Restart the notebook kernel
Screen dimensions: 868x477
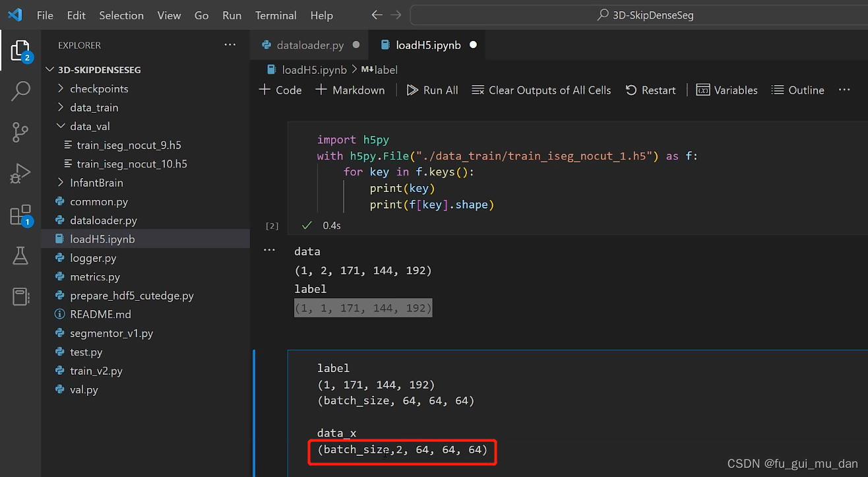tap(650, 90)
